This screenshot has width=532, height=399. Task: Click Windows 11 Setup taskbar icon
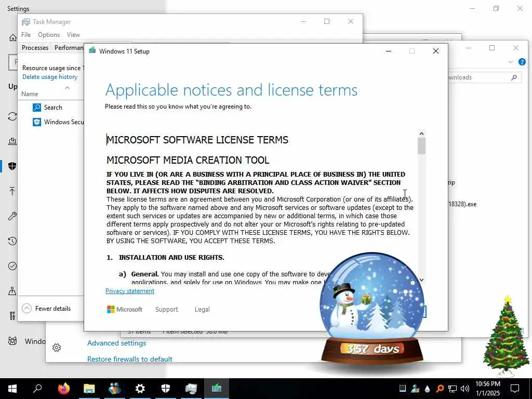coord(217,388)
